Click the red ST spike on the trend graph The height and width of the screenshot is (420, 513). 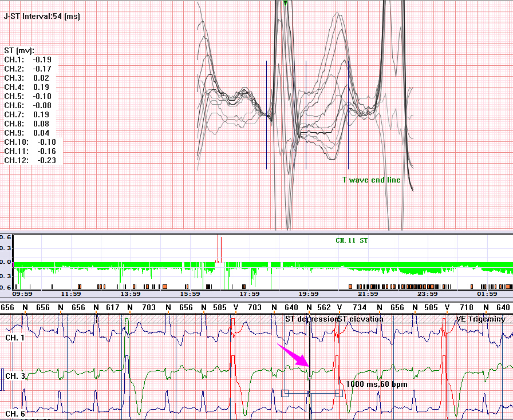pyautogui.click(x=219, y=248)
